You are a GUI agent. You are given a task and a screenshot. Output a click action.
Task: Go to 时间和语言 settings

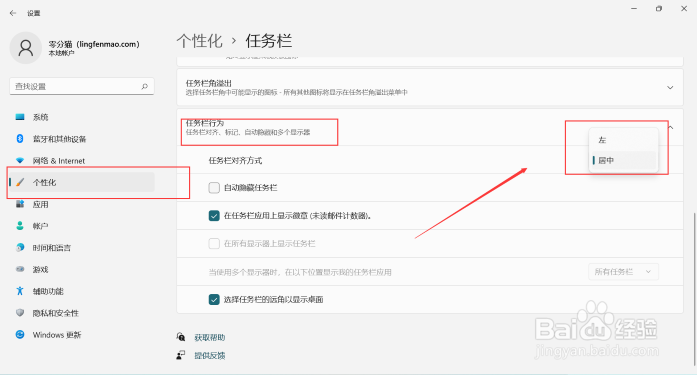(x=82, y=247)
